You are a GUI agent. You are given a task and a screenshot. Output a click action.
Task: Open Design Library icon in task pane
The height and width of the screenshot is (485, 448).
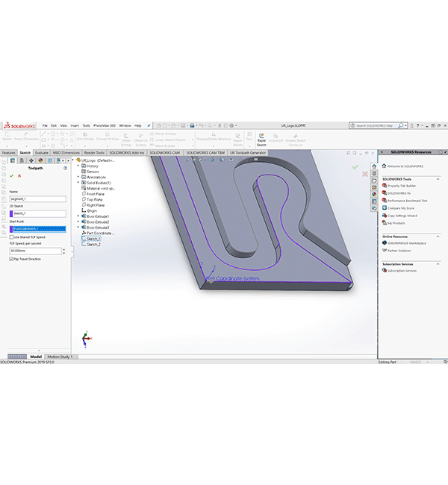[374, 174]
